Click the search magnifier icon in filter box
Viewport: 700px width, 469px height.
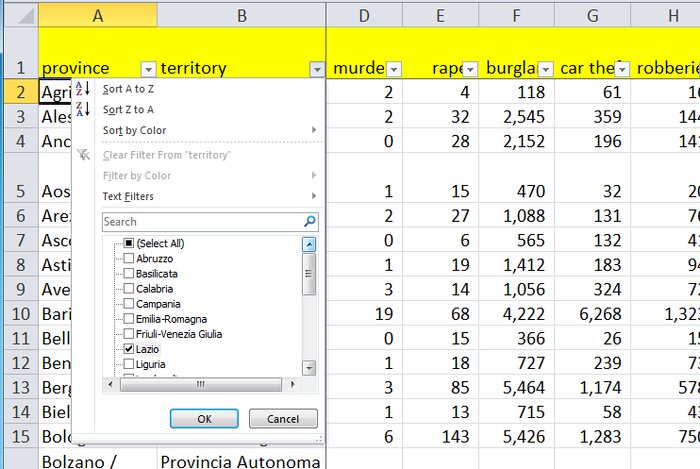310,222
